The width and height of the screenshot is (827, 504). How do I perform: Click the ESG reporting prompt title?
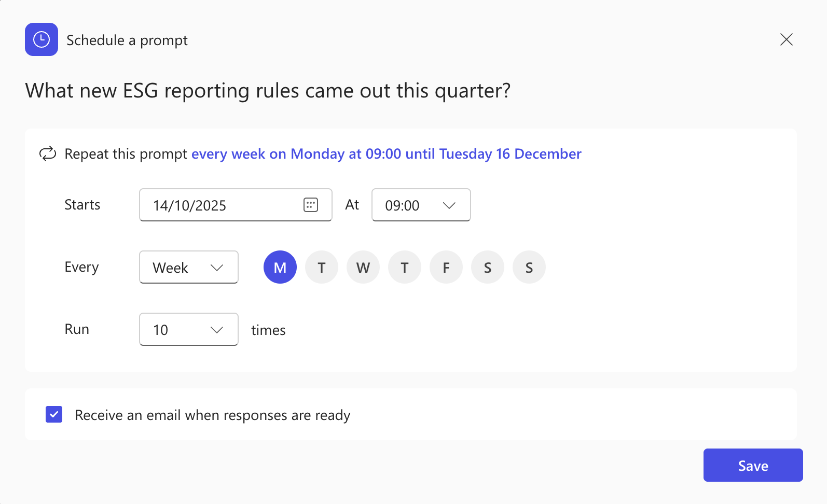[x=268, y=91]
